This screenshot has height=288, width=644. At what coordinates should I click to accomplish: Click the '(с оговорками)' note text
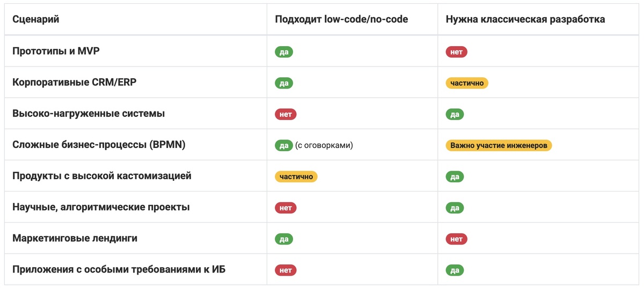324,145
